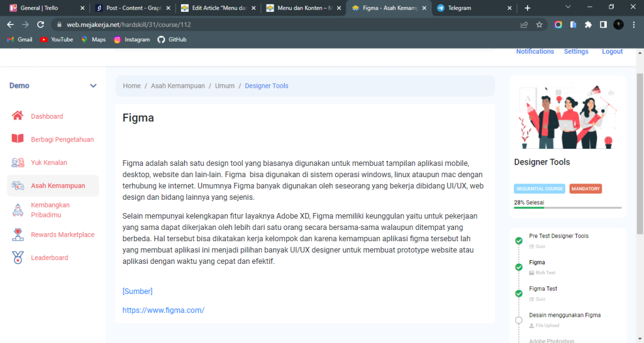Expand the Demo dropdown chevron
644x343 pixels.
click(x=93, y=85)
